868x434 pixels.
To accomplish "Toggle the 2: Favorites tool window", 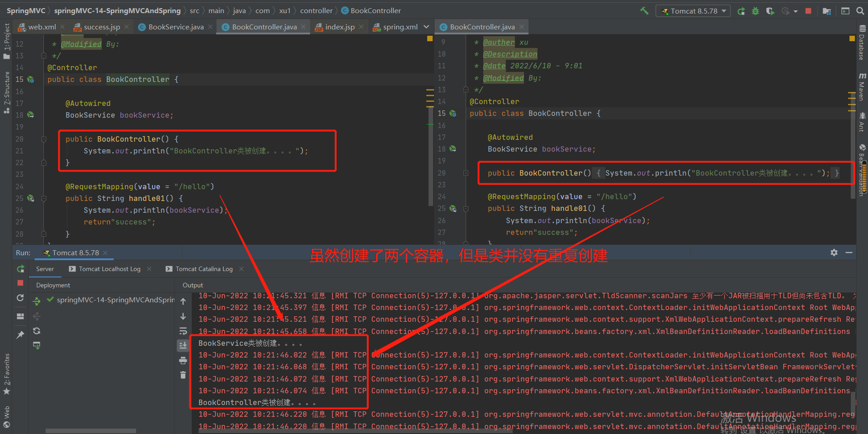I will pyautogui.click(x=6, y=373).
